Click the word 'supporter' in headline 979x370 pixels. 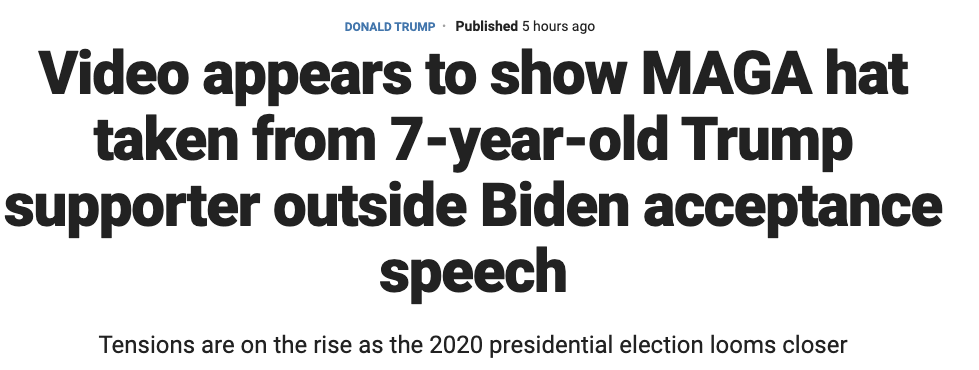(132, 208)
